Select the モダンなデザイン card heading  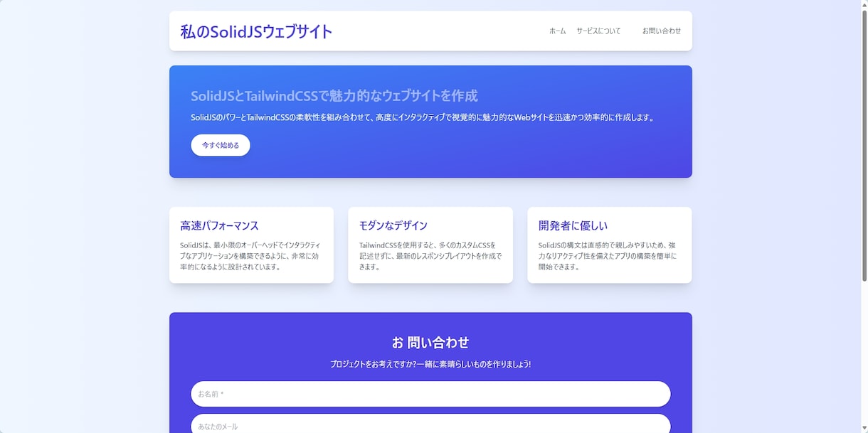393,226
